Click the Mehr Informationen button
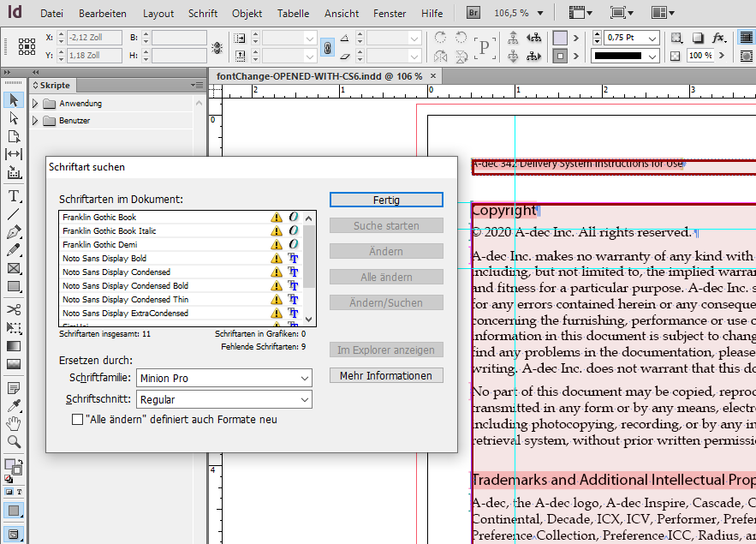This screenshot has height=544, width=756. tap(386, 375)
